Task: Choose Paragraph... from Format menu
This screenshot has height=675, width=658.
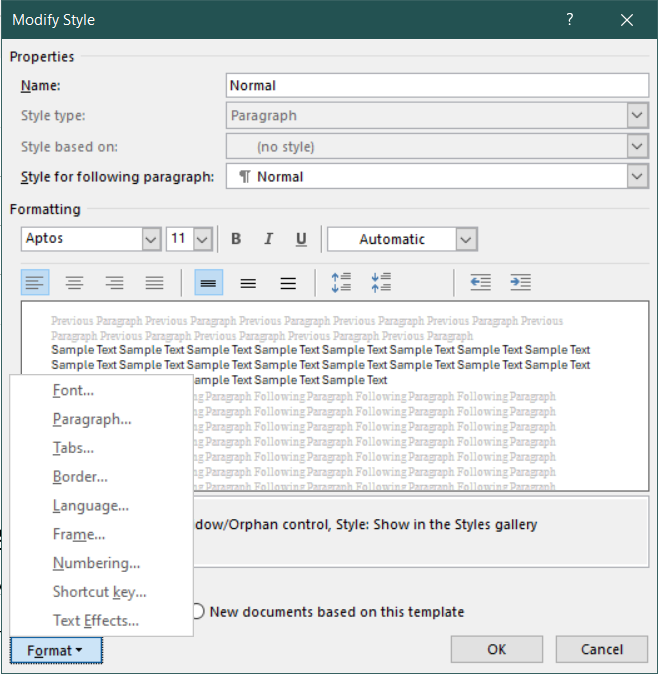Action: click(102, 419)
